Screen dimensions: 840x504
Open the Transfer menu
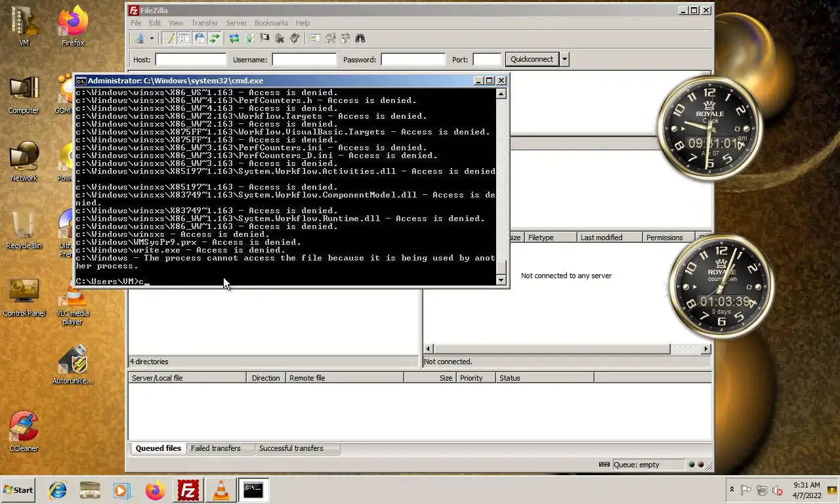tap(205, 23)
